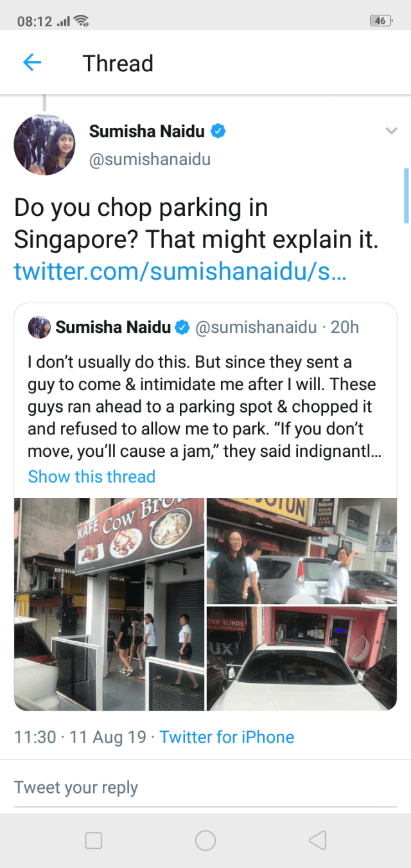Tap the blue verified badge beside Sumisha Naidu
Screen dimensions: 411x868
click(218, 132)
